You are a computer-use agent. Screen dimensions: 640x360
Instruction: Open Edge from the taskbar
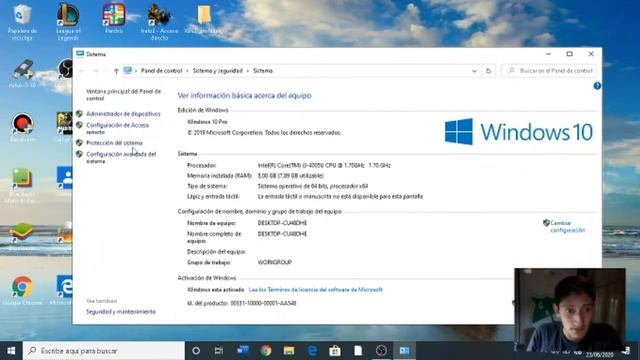pos(312,351)
